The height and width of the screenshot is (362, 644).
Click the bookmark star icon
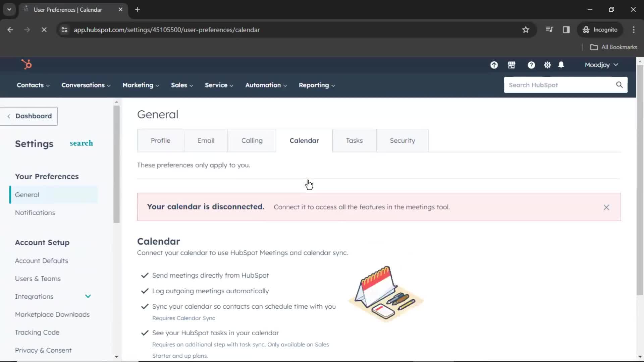click(x=526, y=29)
